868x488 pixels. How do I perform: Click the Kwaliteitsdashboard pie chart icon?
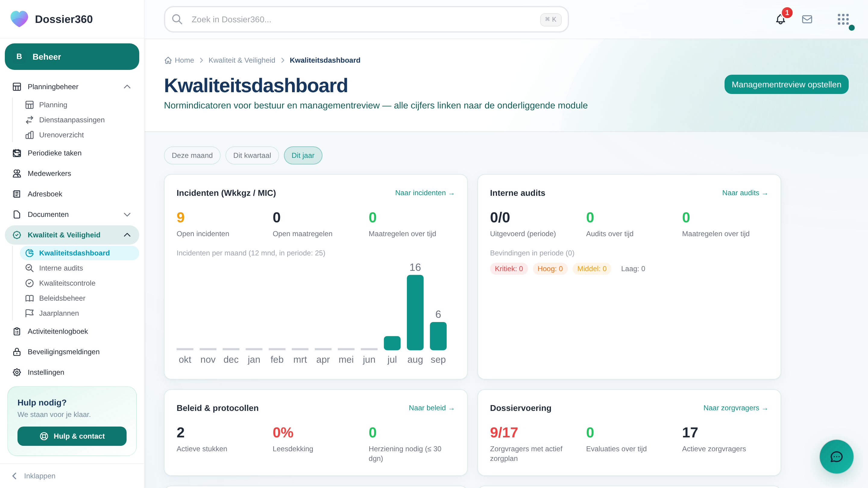click(x=30, y=253)
